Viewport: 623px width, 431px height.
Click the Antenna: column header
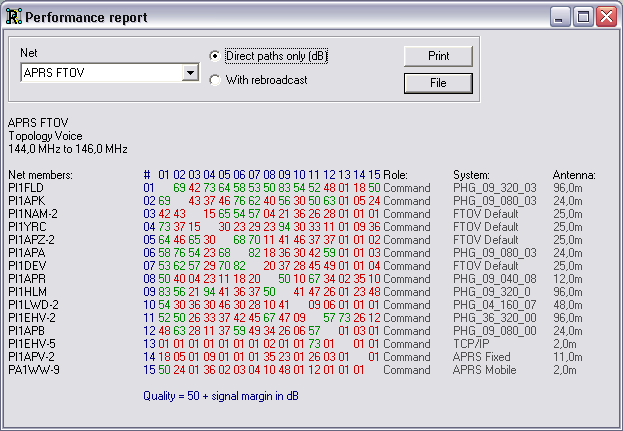[574, 175]
